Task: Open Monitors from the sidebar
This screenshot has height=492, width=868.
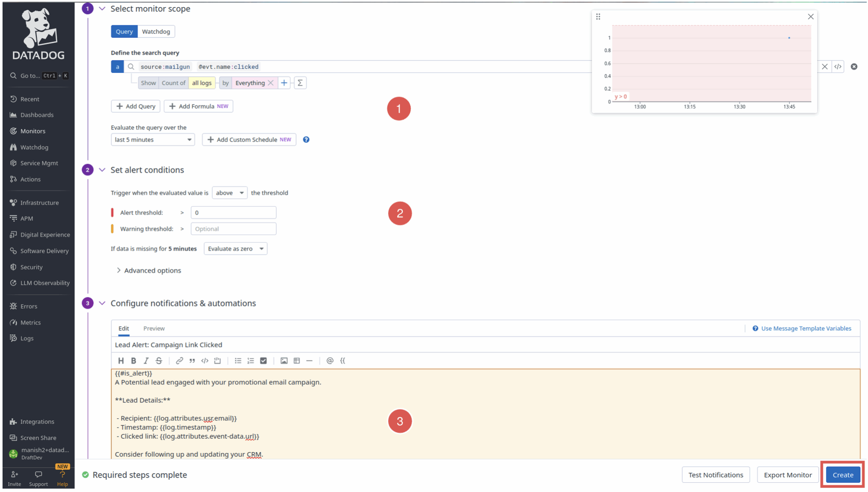Action: 33,131
